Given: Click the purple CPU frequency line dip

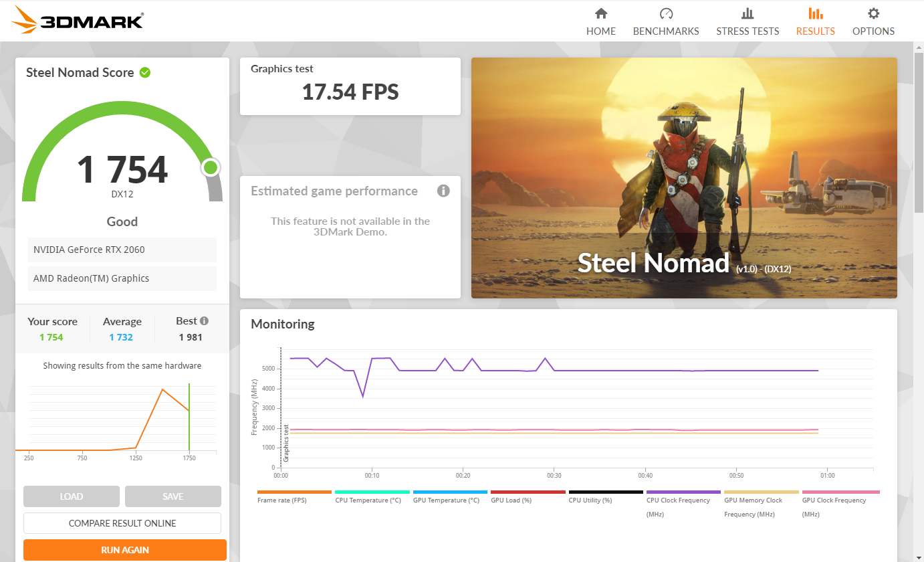Looking at the screenshot, I should (x=363, y=396).
